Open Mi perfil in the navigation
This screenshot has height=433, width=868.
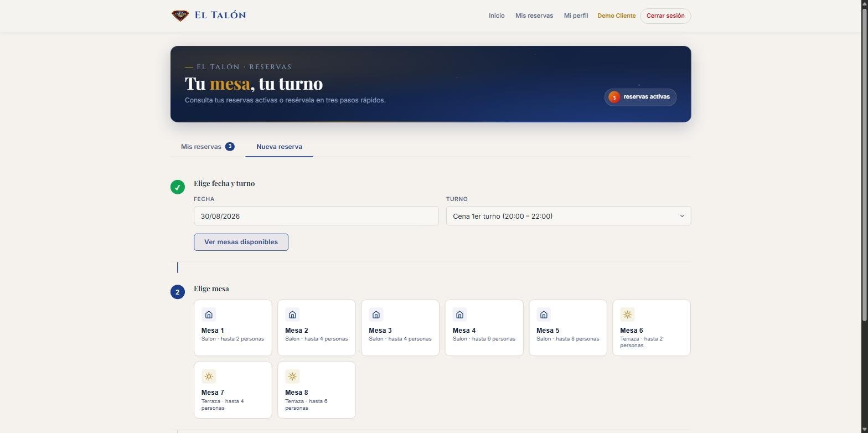point(576,16)
